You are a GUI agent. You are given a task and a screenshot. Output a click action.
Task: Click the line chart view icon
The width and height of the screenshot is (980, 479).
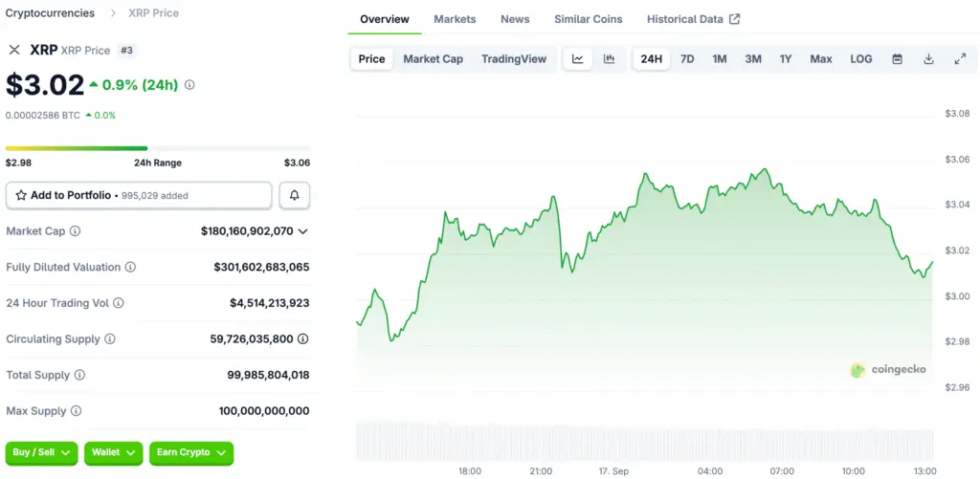(578, 59)
